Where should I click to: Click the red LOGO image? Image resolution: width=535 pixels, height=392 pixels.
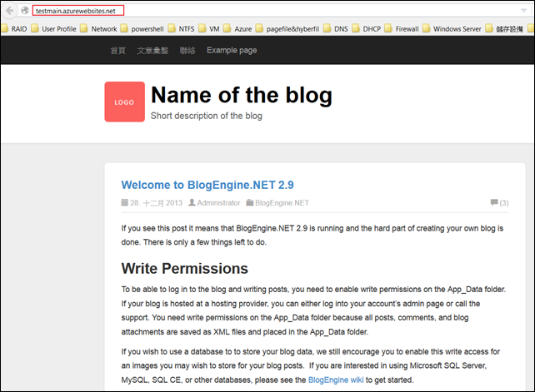click(x=124, y=102)
